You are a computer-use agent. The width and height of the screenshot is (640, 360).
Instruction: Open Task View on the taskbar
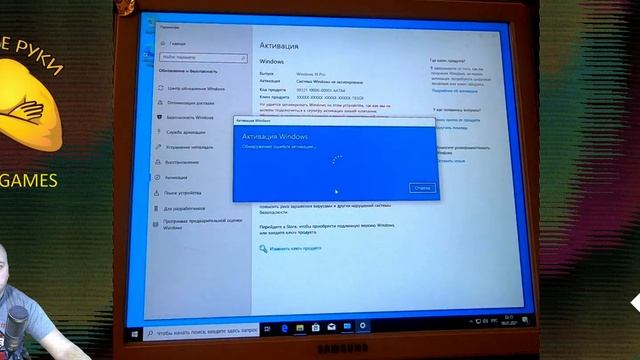[x=268, y=329]
